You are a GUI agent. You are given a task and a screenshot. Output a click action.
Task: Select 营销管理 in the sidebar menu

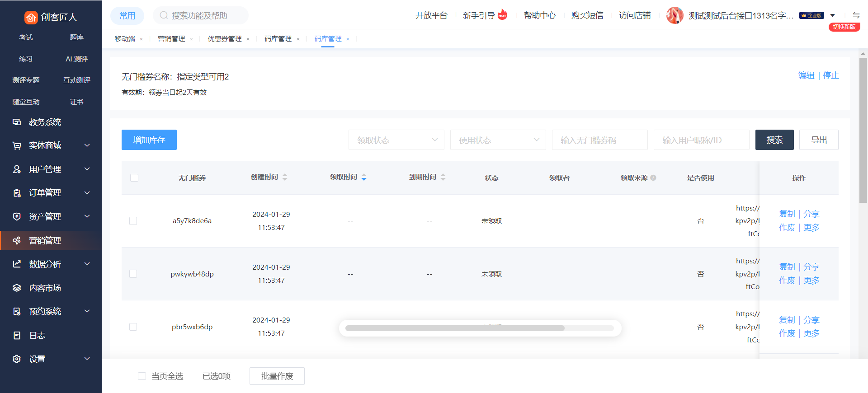tap(45, 240)
